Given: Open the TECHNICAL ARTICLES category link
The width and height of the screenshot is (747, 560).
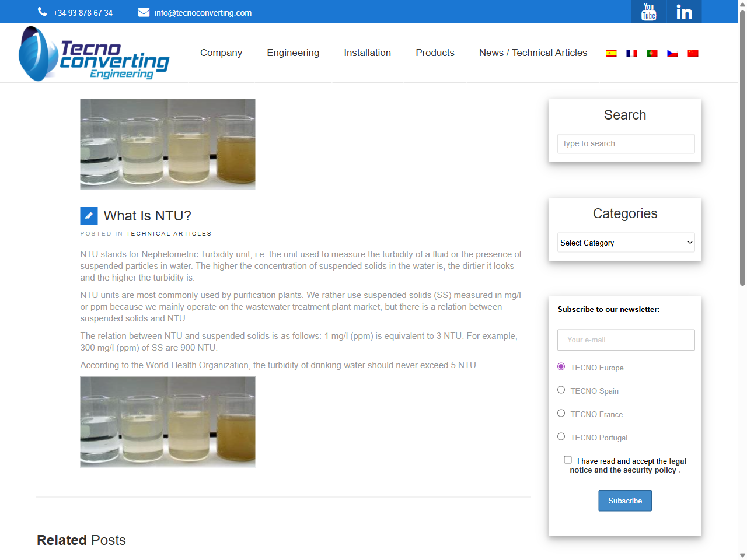Looking at the screenshot, I should pyautogui.click(x=169, y=233).
